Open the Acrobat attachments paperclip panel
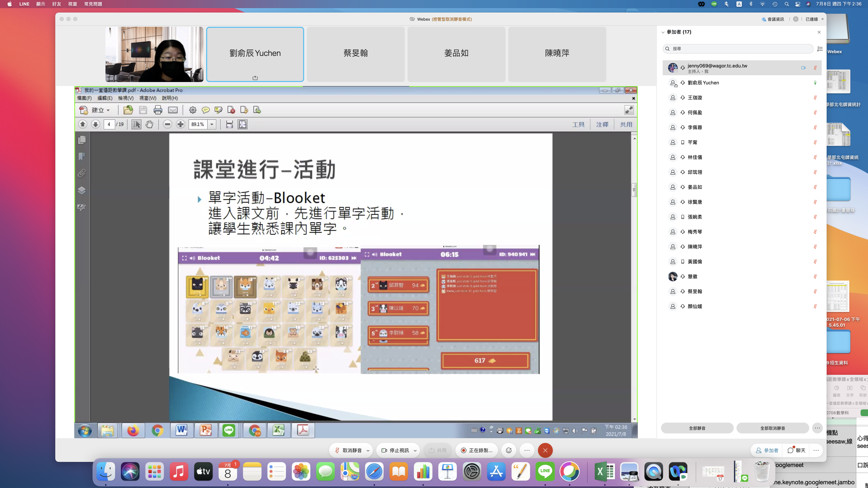Viewport: 868px width, 488px height. 82,174
